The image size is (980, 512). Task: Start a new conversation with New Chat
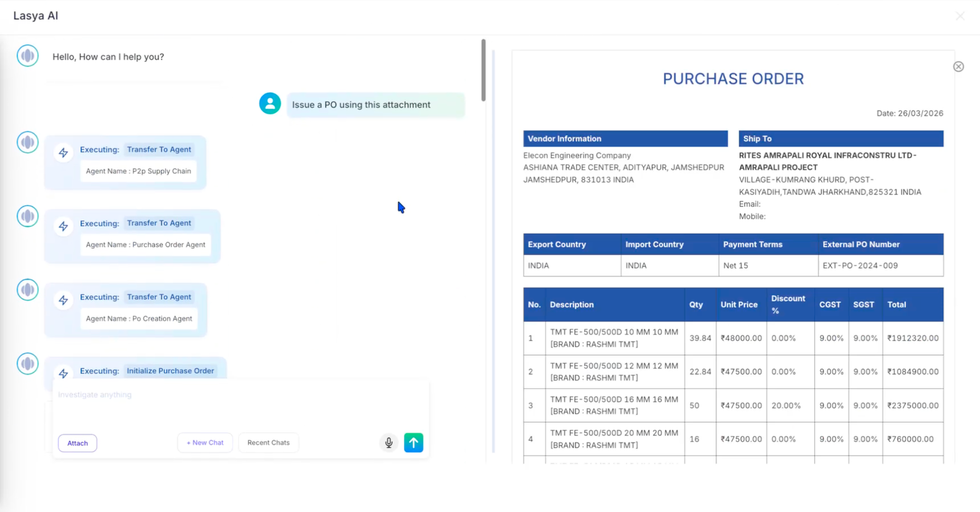pyautogui.click(x=205, y=442)
